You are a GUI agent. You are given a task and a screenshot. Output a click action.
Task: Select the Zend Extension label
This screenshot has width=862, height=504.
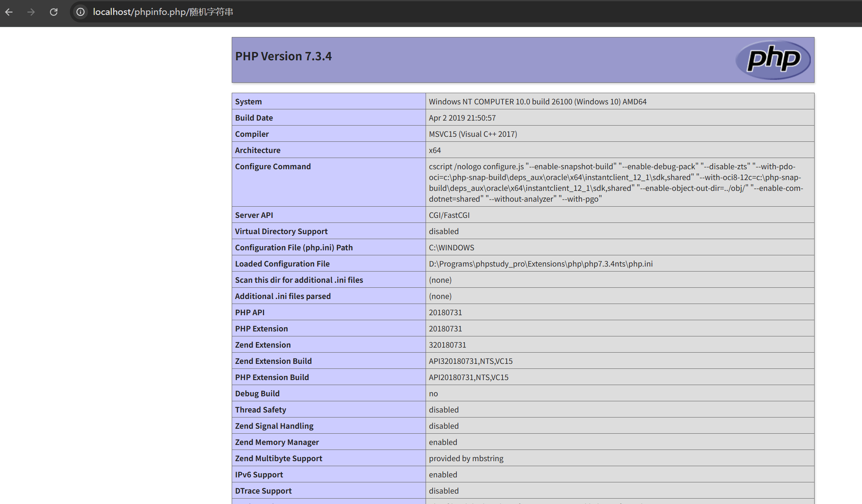click(263, 345)
